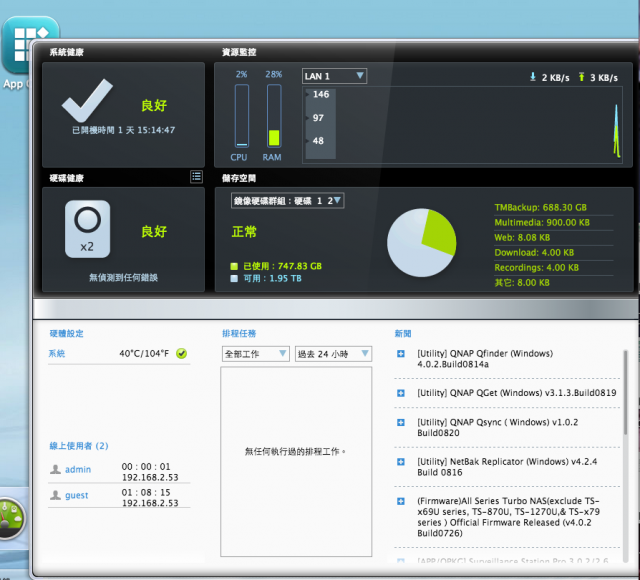Click the 其它: 8.00 KB entry

coord(522,282)
